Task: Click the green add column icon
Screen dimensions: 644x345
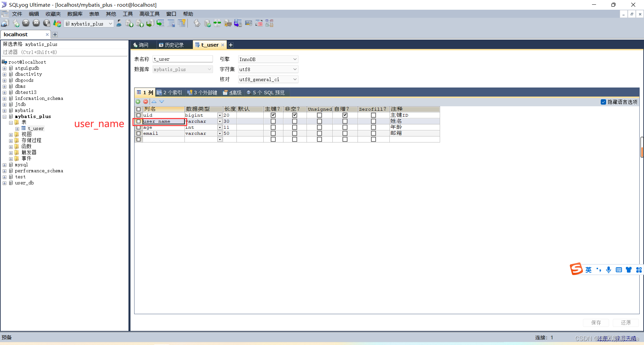Action: point(138,102)
